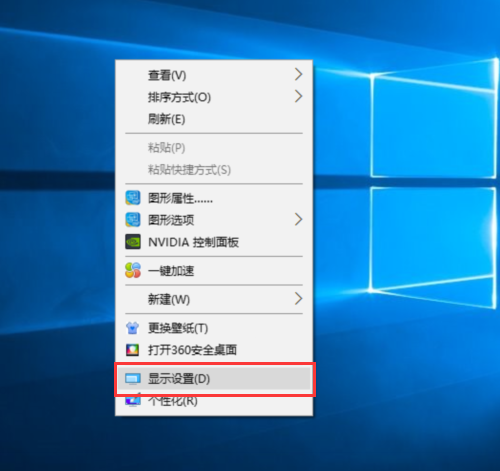The image size is (500, 471).
Task: Expand the 查看(V) submenu arrow
Action: click(298, 74)
